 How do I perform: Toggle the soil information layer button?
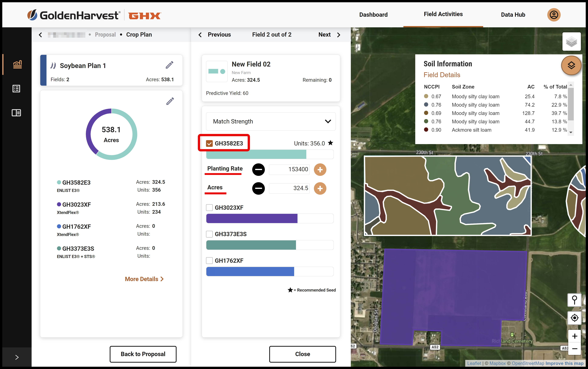pos(571,65)
